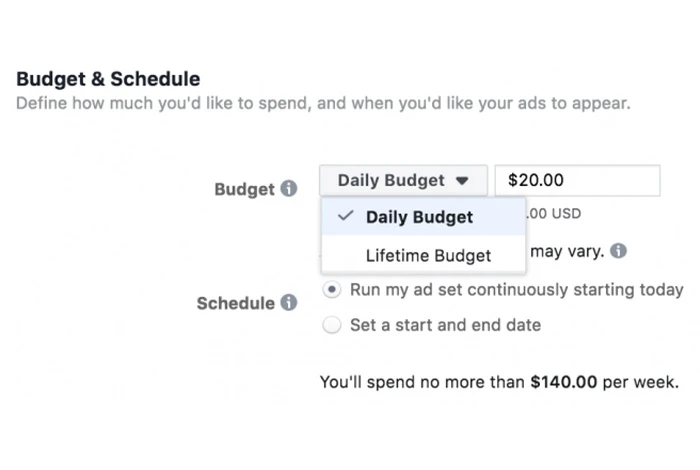Click the 'Set a start and end date' label

pyautogui.click(x=445, y=325)
